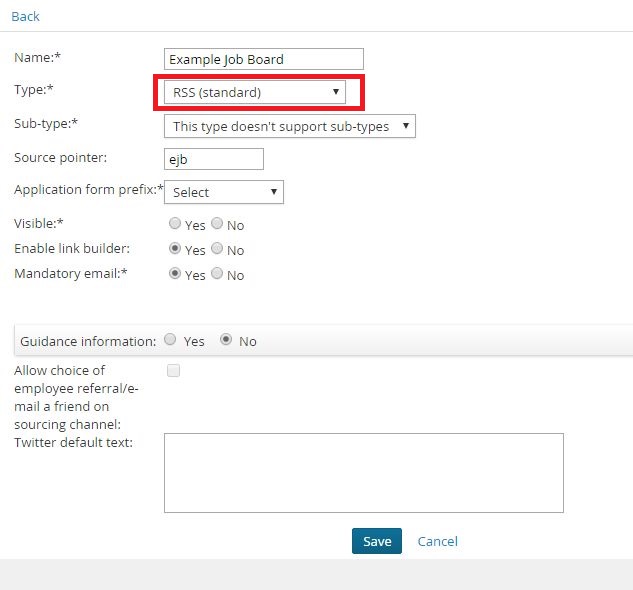Click the Cancel link
Viewport: 633px width, 590px height.
coord(437,541)
